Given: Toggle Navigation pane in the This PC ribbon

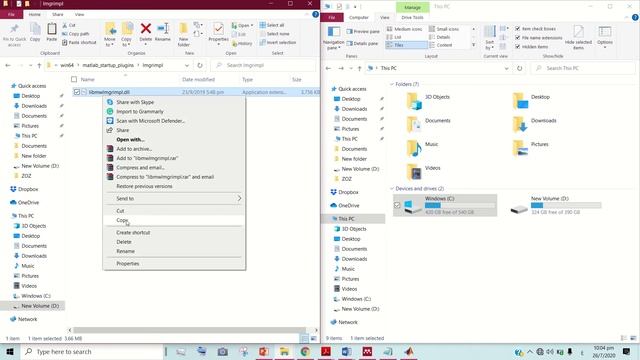Looking at the screenshot, I should point(333,38).
